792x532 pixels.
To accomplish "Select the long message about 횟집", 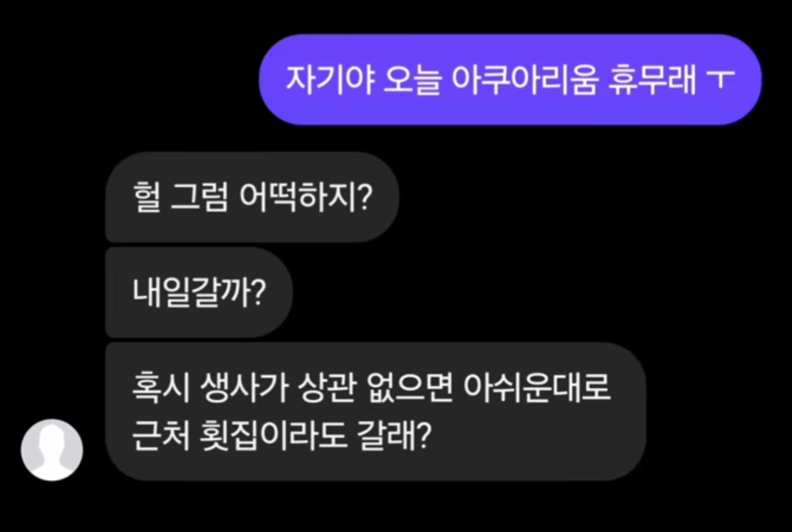I will tap(376, 412).
